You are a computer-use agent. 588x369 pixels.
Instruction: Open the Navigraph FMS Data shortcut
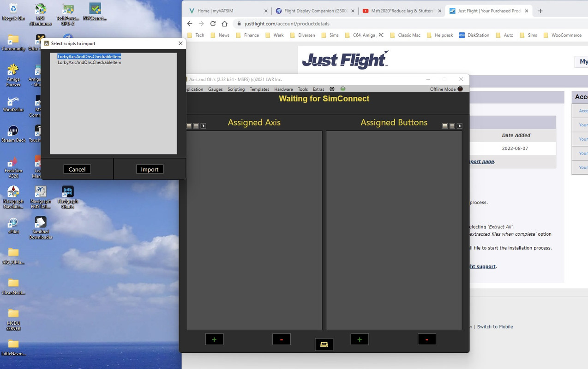click(x=41, y=198)
